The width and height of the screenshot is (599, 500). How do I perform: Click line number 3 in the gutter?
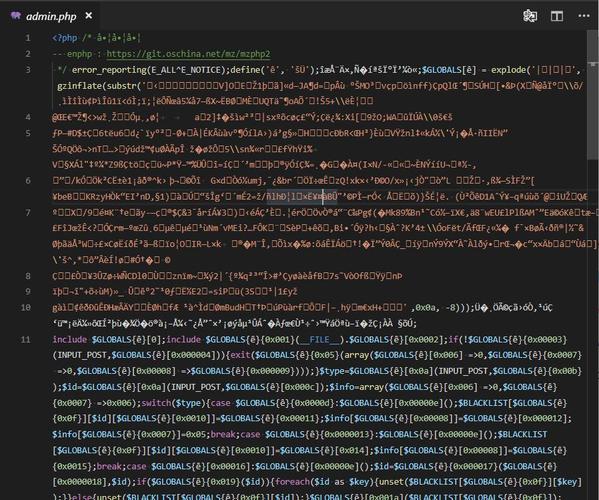(x=28, y=70)
